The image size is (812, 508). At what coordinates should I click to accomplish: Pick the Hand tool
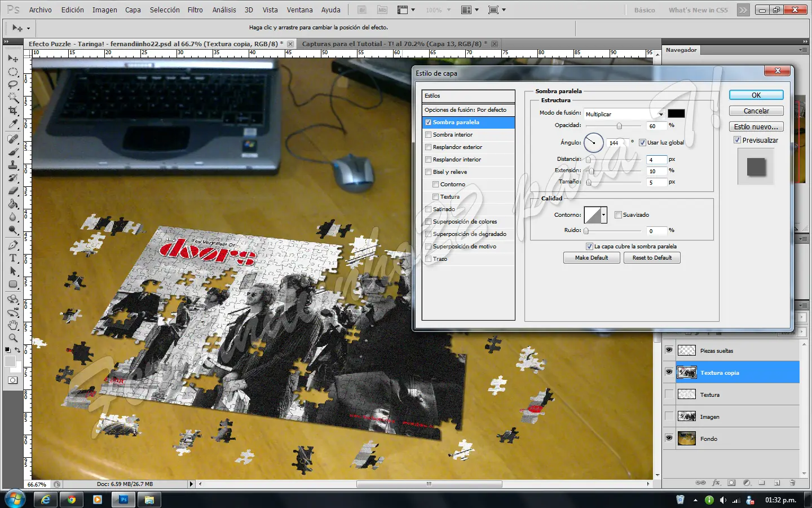pyautogui.click(x=13, y=325)
